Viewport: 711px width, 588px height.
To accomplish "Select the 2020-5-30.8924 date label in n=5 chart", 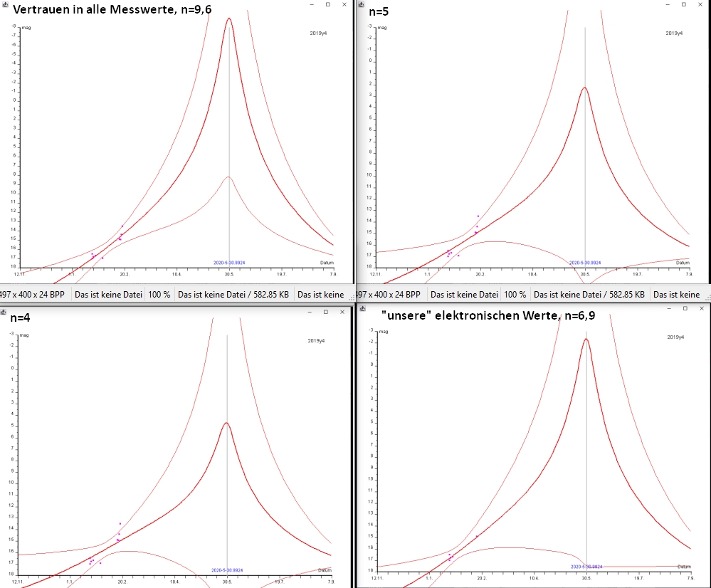I will (x=585, y=263).
